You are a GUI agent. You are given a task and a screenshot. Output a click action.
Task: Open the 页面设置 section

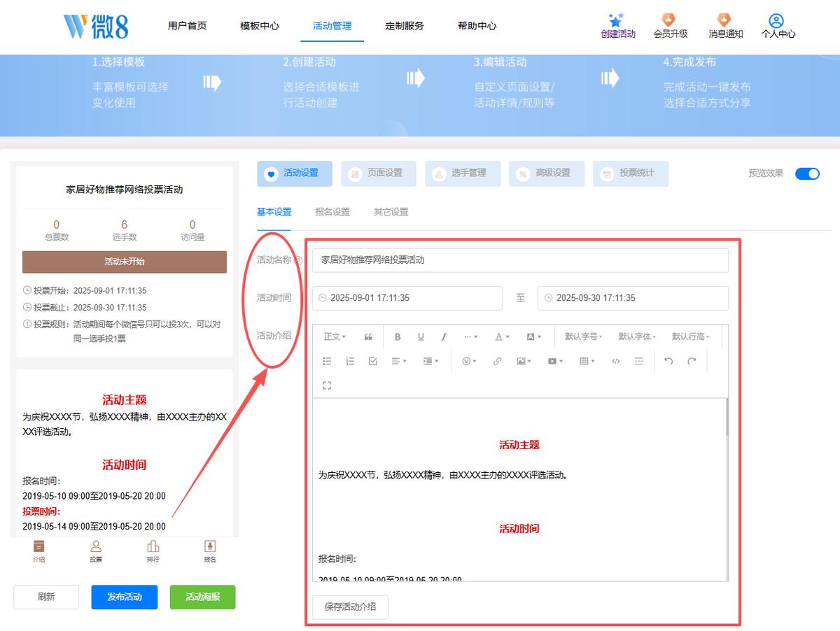[379, 173]
